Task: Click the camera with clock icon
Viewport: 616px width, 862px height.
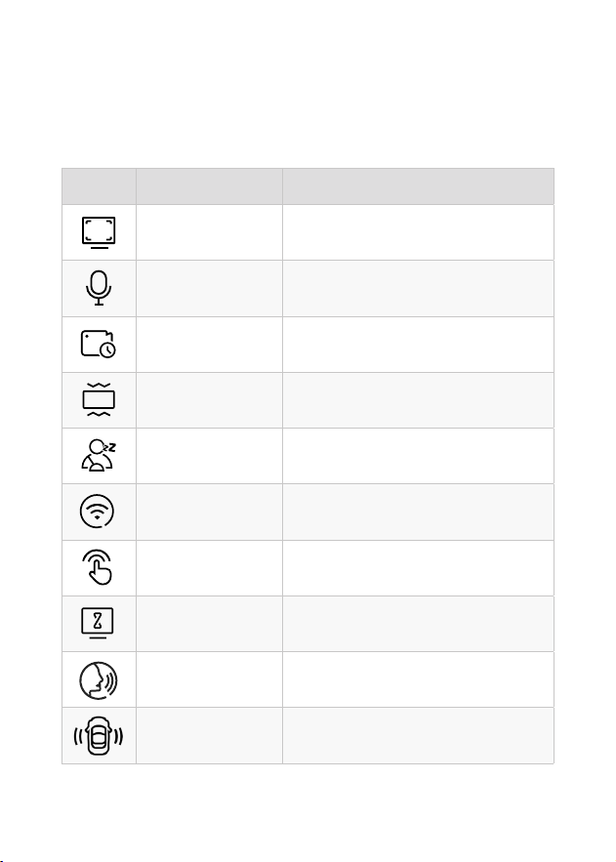Action: pos(99,345)
